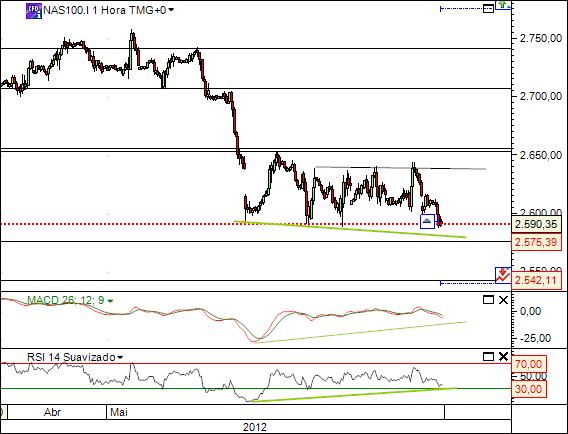Image resolution: width=568 pixels, height=434 pixels.
Task: Click the 2012 year label on time axis
Action: [255, 427]
